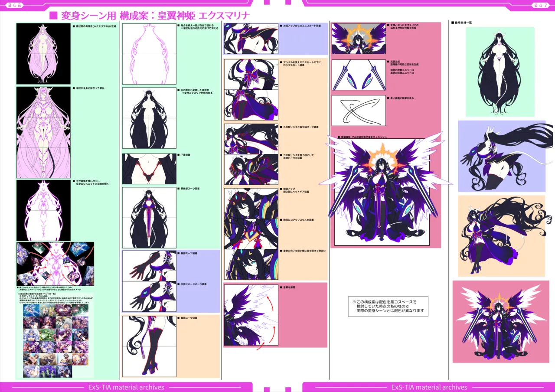The width and height of the screenshot is (555, 392).
Task: Click the 使用素材一覧 heading
Action: (x=462, y=22)
